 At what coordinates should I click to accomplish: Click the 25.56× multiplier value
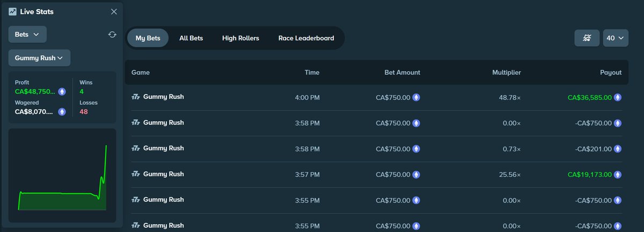click(x=509, y=175)
